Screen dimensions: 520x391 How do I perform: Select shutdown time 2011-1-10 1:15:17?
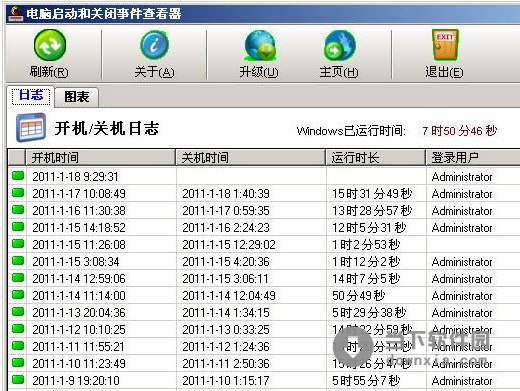point(226,381)
